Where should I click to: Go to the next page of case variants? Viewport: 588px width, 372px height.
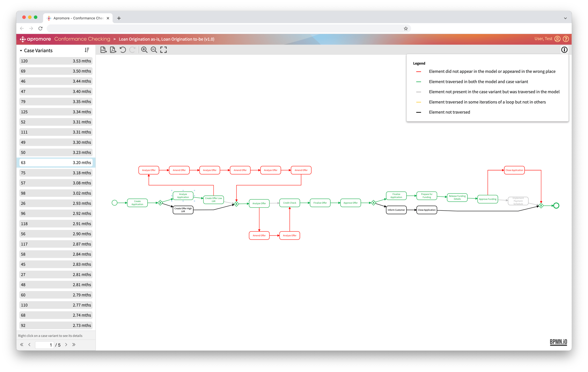click(x=66, y=345)
